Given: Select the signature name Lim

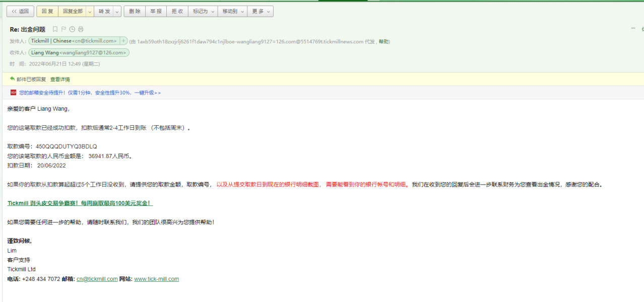Looking at the screenshot, I should coord(12,251).
